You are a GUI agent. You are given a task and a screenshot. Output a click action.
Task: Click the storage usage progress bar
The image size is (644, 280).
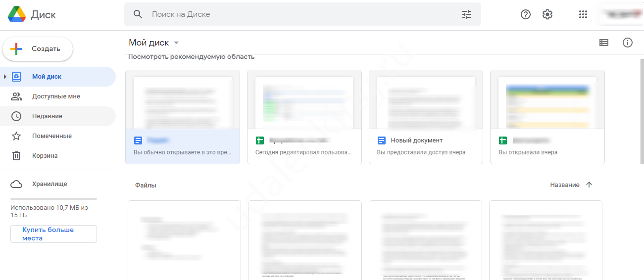[53, 198]
